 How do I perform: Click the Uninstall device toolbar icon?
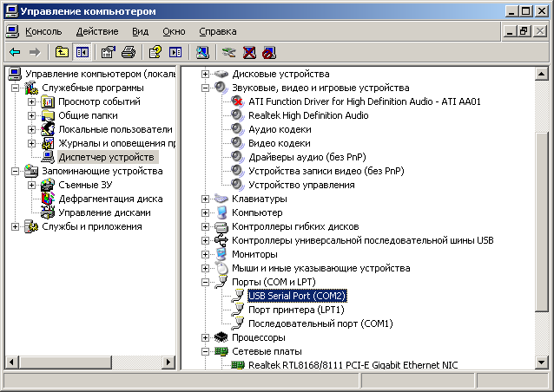[249, 52]
